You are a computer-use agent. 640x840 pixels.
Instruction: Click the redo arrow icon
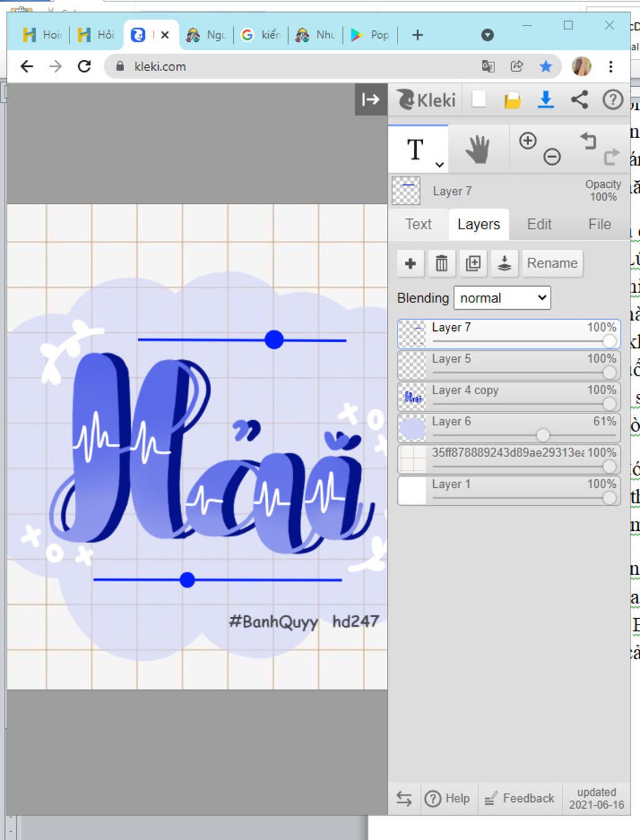612,157
